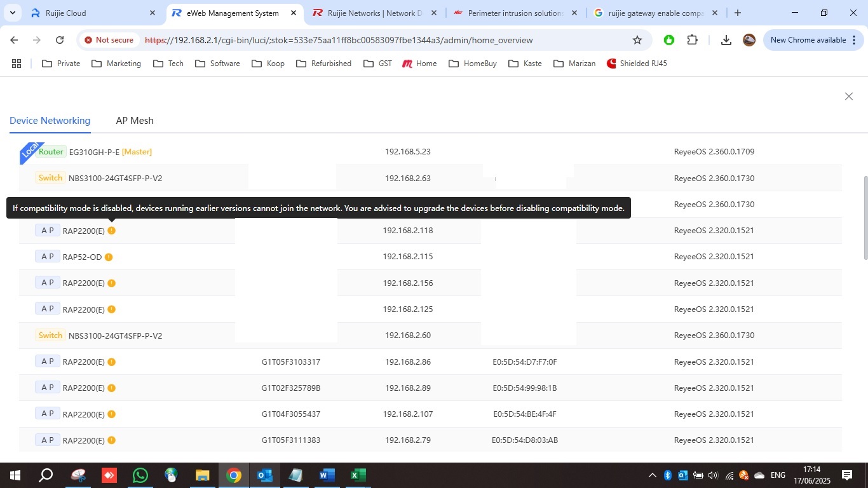Image resolution: width=868 pixels, height=488 pixels.
Task: Click Switch tag on the 192.168.2.63 row
Action: click(x=50, y=178)
